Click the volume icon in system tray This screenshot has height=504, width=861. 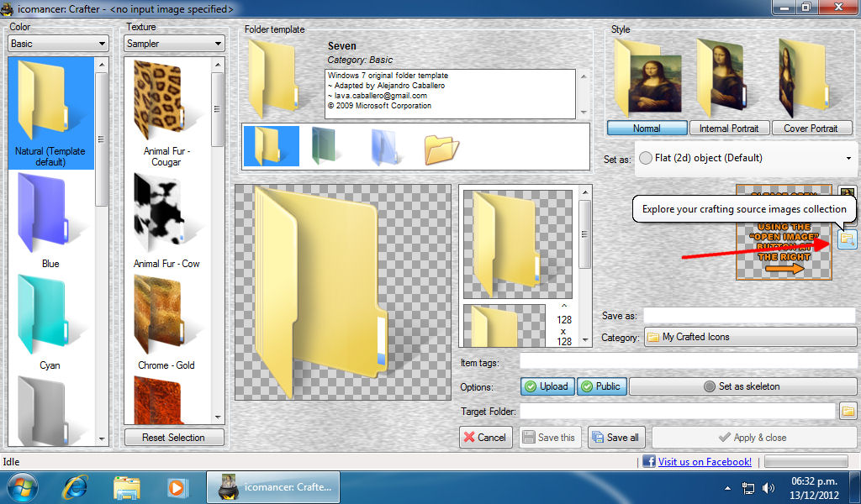tap(769, 487)
